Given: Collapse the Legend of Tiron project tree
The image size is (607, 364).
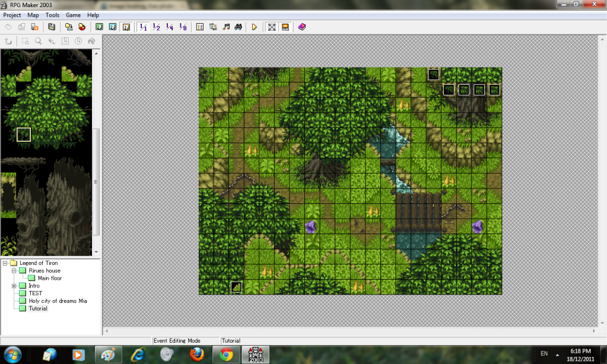Looking at the screenshot, I should (5, 263).
